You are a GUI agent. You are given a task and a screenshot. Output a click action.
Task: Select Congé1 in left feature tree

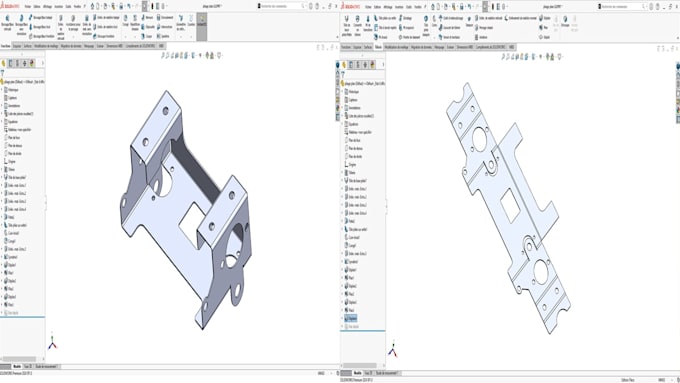coord(10,241)
